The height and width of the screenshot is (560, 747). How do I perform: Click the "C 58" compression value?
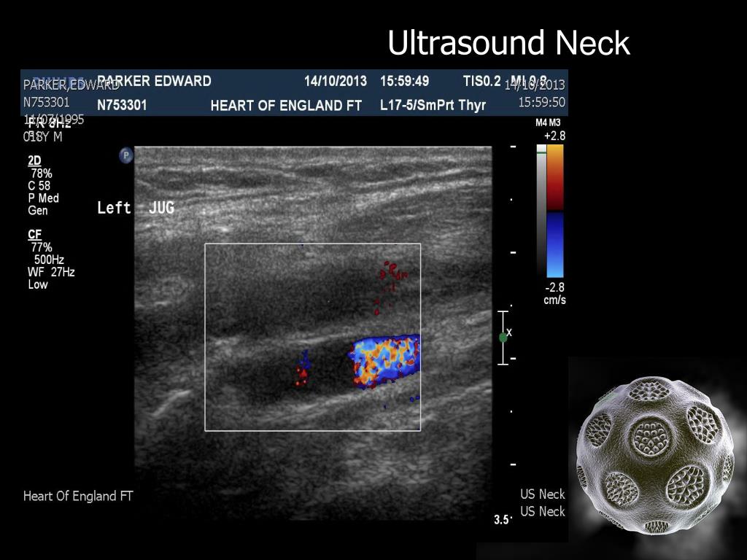pos(39,186)
